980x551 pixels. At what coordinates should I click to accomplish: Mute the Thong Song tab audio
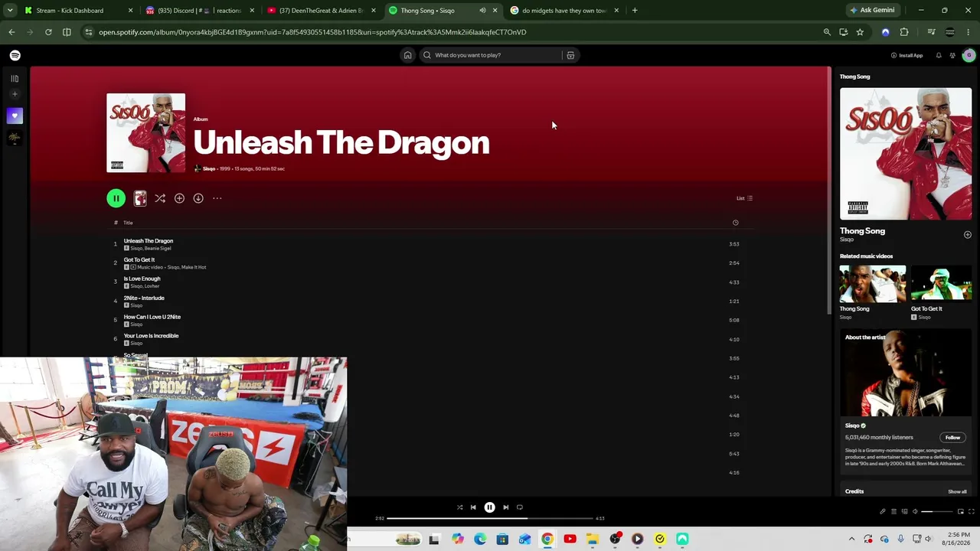(482, 11)
